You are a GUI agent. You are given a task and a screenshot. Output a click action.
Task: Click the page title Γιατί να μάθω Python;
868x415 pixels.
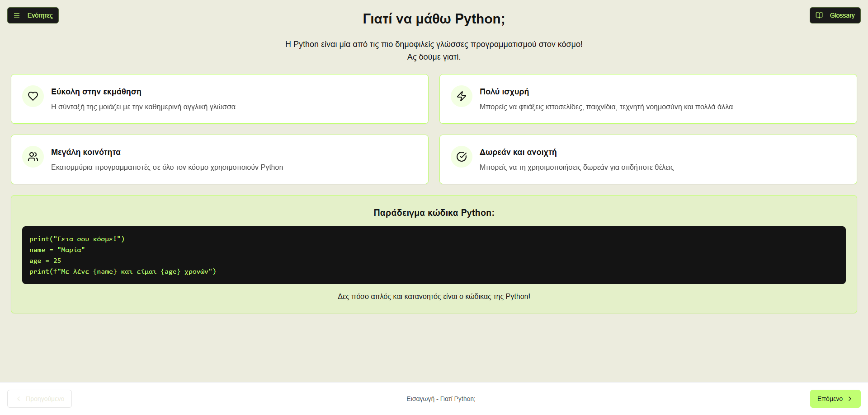point(434,19)
